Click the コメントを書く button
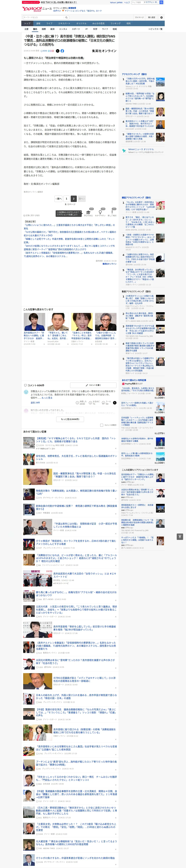186x868 pixels. click(x=93, y=385)
